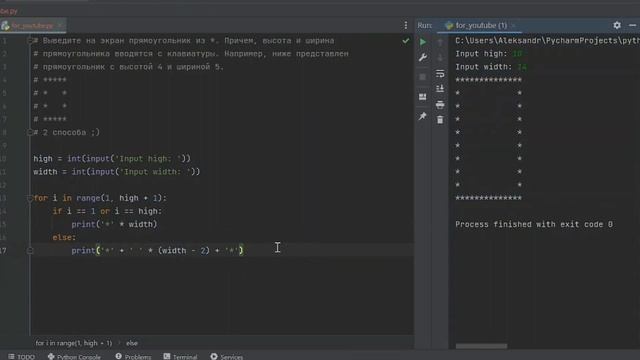Click the 'Input high:' console line

click(489, 53)
